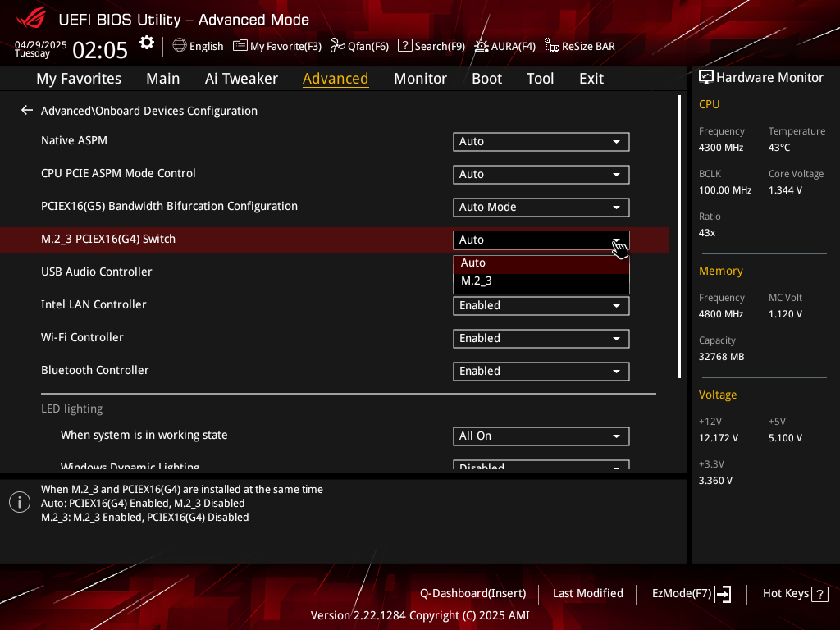Open Q-Dashboard(Insert)
This screenshot has width=840, height=630.
(x=473, y=594)
